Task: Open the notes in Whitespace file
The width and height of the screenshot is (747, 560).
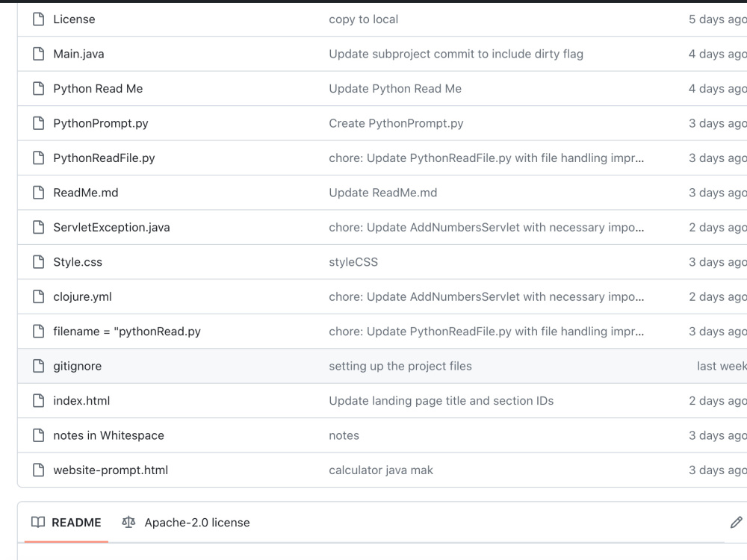Action: [x=108, y=435]
